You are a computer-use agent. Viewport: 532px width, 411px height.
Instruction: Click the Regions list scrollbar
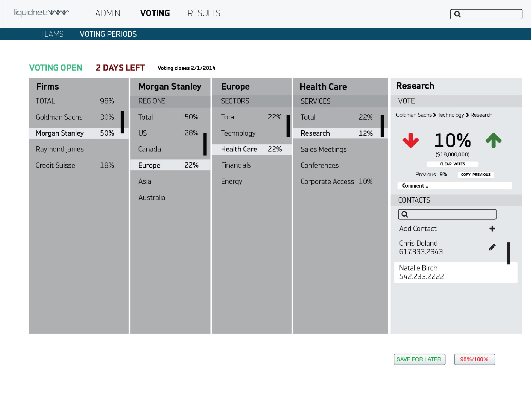tap(205, 145)
